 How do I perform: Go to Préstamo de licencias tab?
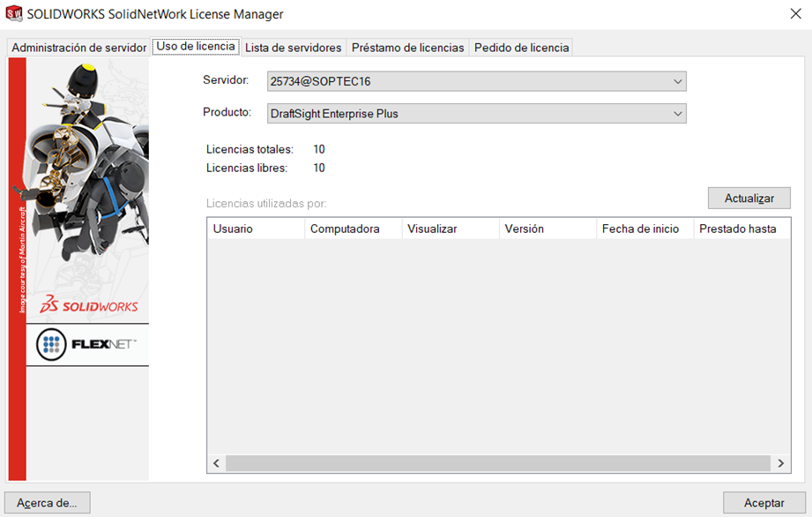[407, 48]
